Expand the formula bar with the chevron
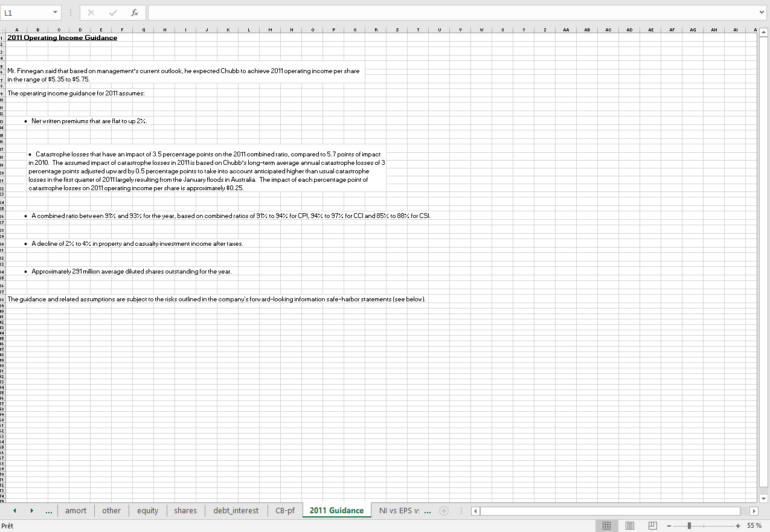The height and width of the screenshot is (532, 770). tap(762, 13)
